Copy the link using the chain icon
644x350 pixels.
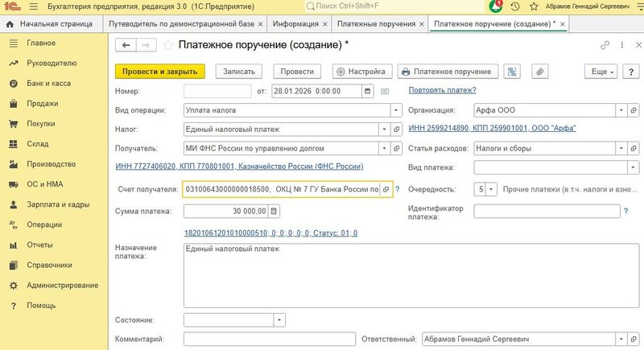(x=605, y=45)
